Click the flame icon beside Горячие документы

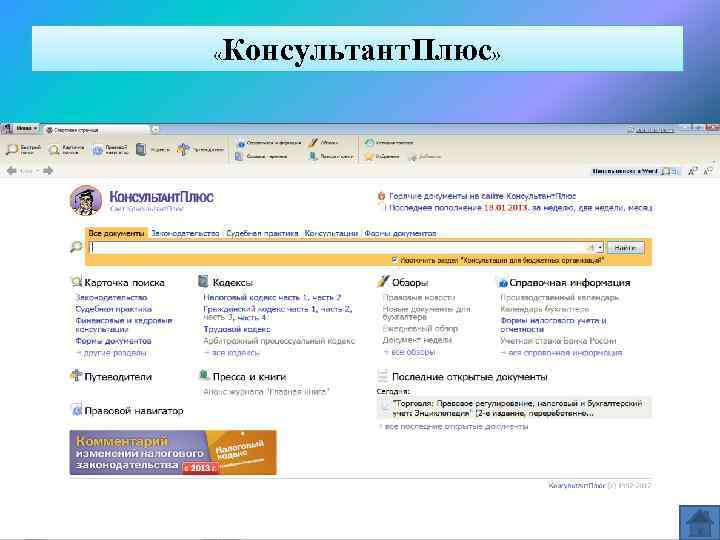381,196
